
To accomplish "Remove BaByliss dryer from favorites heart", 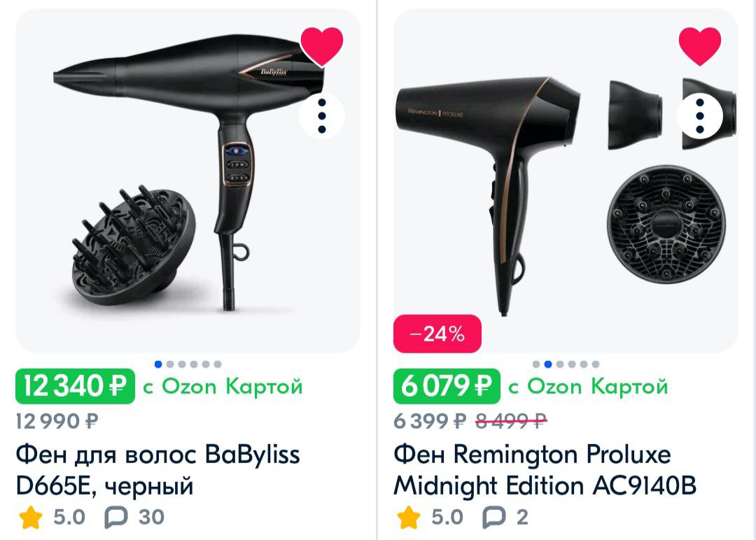I will pos(321,45).
